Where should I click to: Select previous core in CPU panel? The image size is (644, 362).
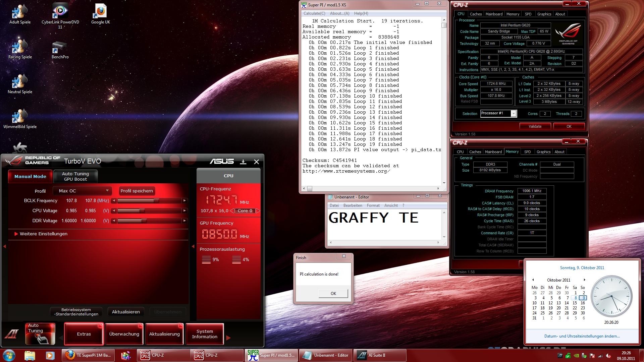click(232, 211)
